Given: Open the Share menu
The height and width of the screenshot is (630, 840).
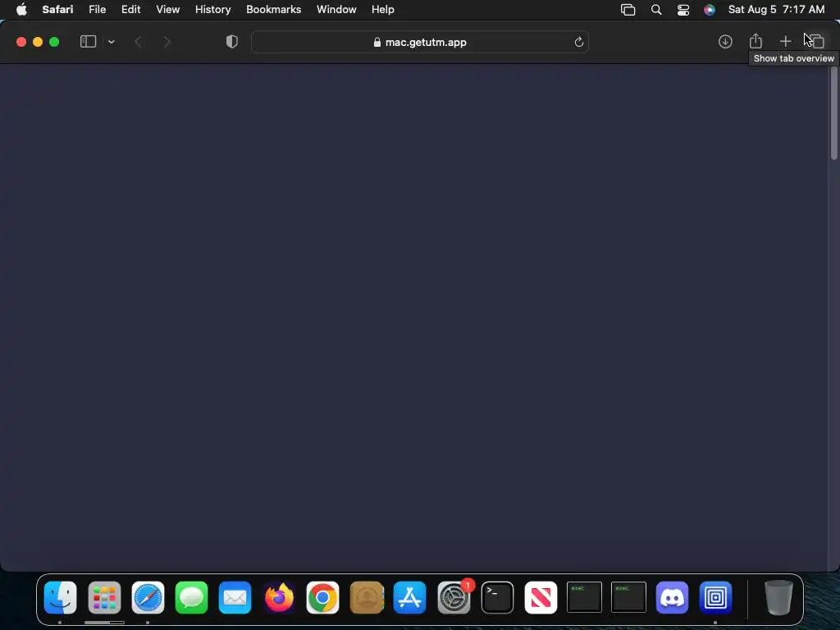Looking at the screenshot, I should coord(756,41).
